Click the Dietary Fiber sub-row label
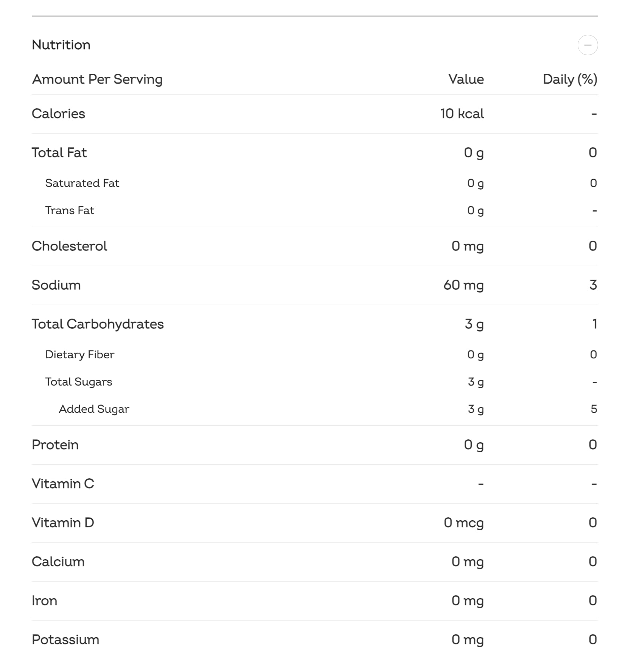Screen dimensions: 628x672 click(x=80, y=355)
